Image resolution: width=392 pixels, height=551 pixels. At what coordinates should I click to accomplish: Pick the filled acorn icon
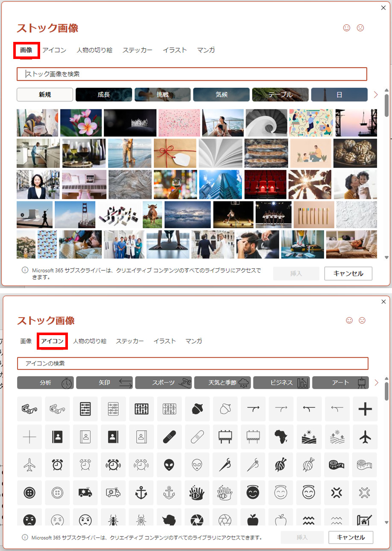click(x=197, y=409)
